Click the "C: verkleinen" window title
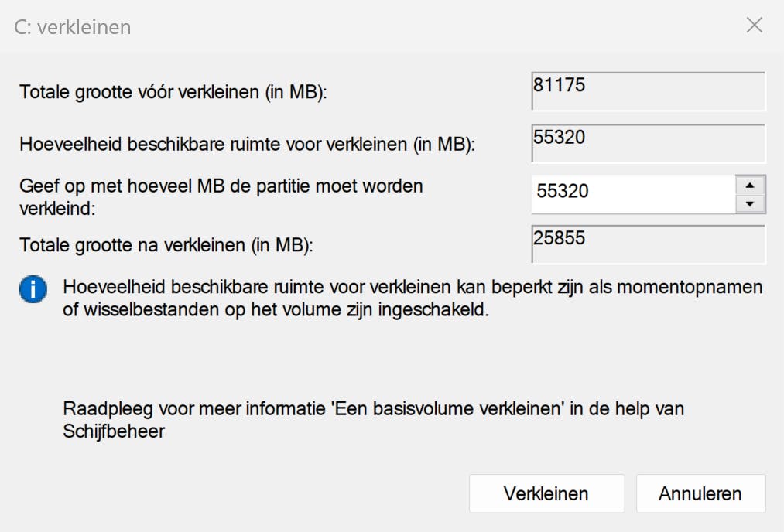Viewport: 784px width, 532px height. [x=73, y=27]
